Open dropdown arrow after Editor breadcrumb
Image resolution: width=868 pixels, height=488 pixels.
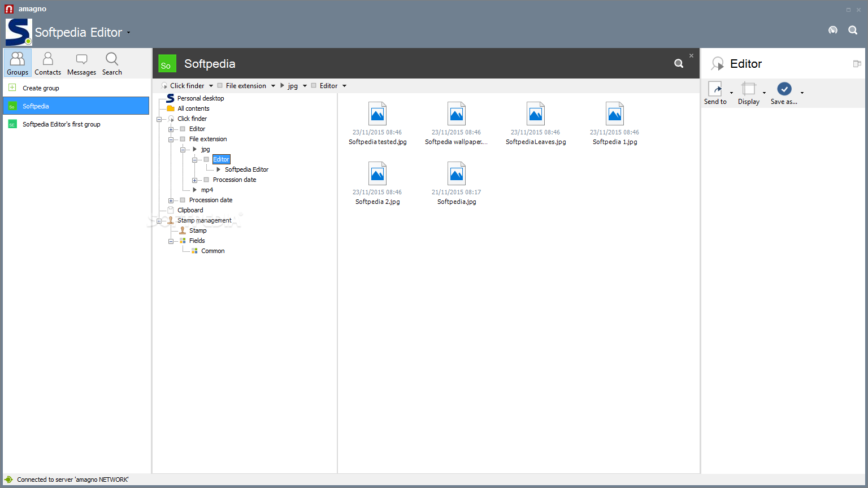click(x=344, y=86)
